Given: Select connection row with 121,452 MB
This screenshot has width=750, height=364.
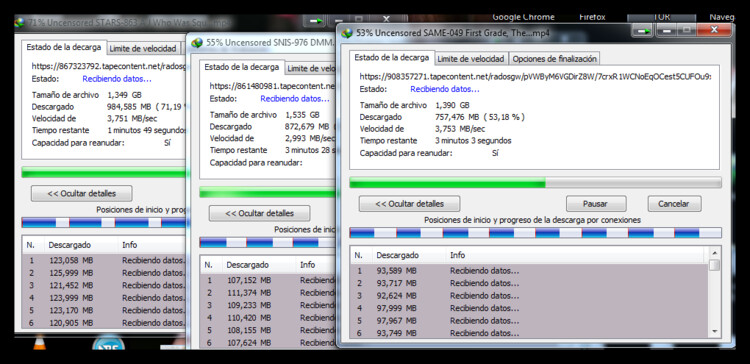Looking at the screenshot, I should click(104, 285).
